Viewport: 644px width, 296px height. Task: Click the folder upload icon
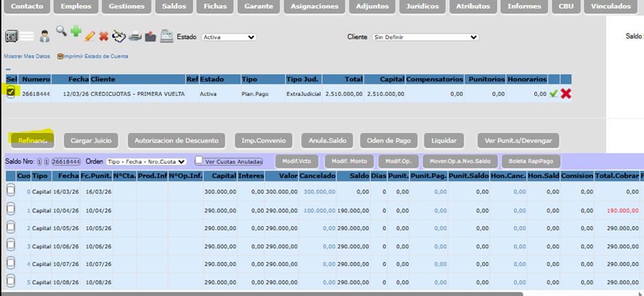tap(150, 36)
